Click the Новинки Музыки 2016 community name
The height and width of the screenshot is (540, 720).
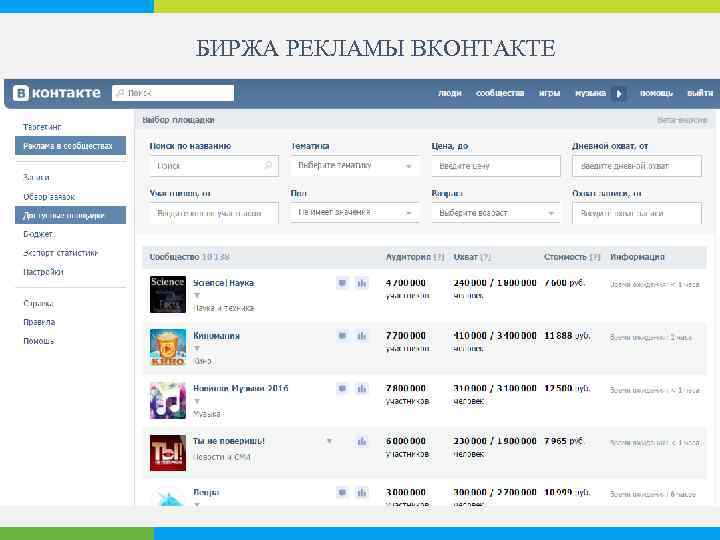click(x=241, y=388)
